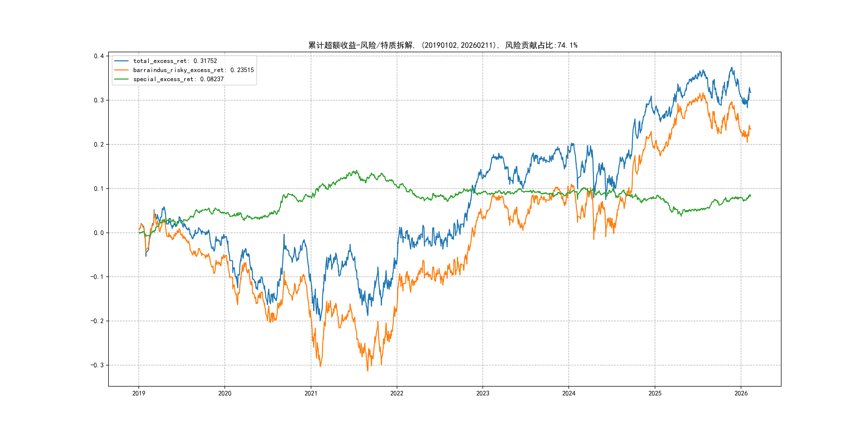Image resolution: width=868 pixels, height=434 pixels.
Task: Click the orange barraindus_risky_excess_ret legend line
Action: pyautogui.click(x=121, y=70)
